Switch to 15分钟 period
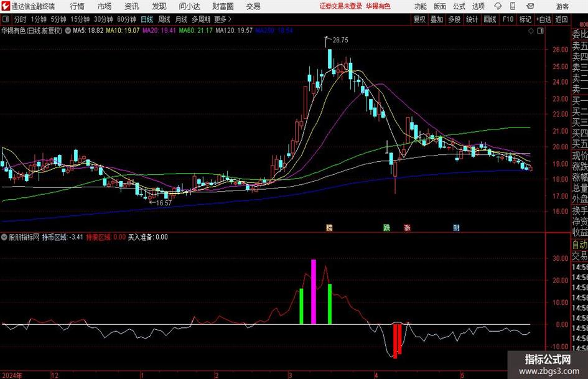This screenshot has height=379, width=588. point(80,19)
